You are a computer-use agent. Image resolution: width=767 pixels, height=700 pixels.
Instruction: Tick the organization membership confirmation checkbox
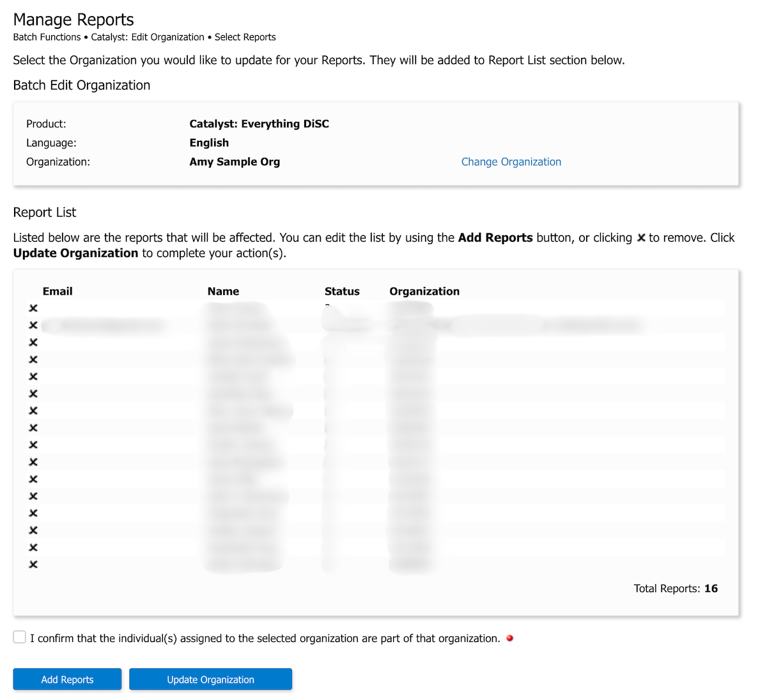point(19,637)
